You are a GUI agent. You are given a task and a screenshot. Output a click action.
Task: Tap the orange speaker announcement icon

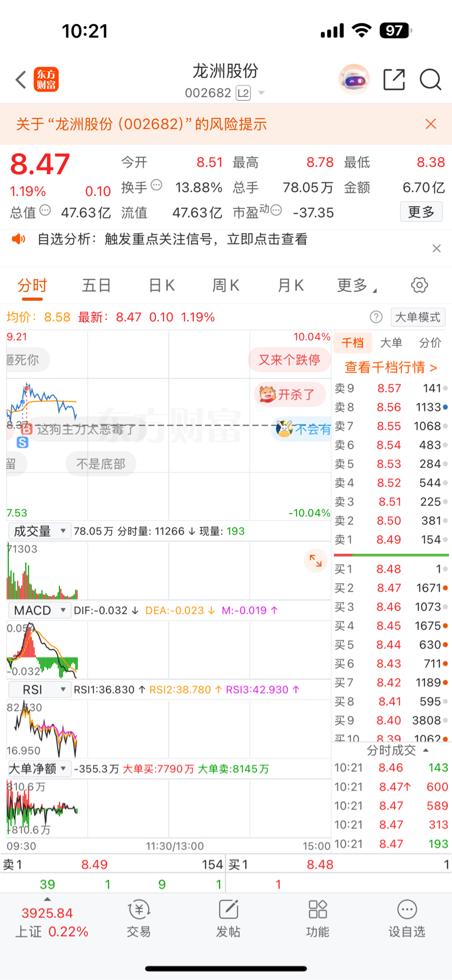click(x=19, y=239)
